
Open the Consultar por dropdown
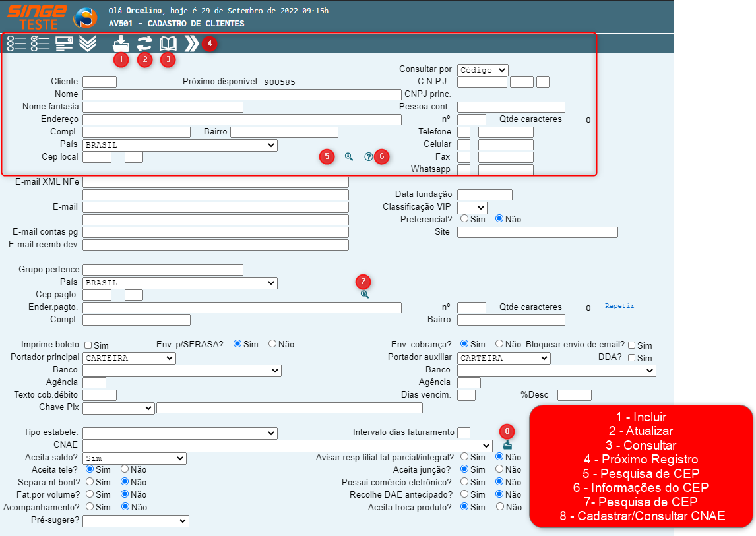(482, 70)
